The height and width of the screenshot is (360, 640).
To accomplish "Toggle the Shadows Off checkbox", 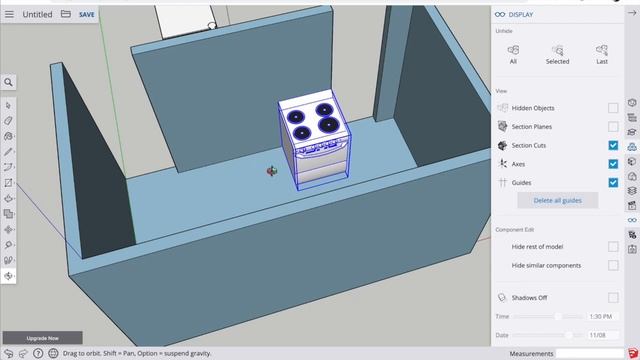I will (x=613, y=298).
